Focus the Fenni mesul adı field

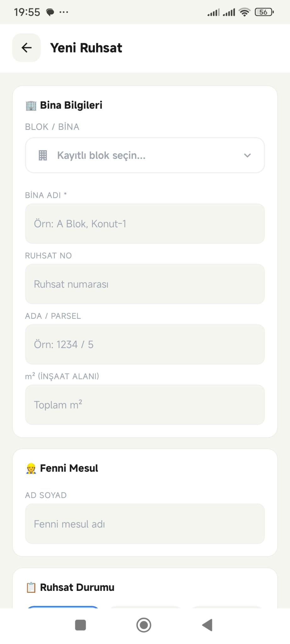tap(145, 524)
